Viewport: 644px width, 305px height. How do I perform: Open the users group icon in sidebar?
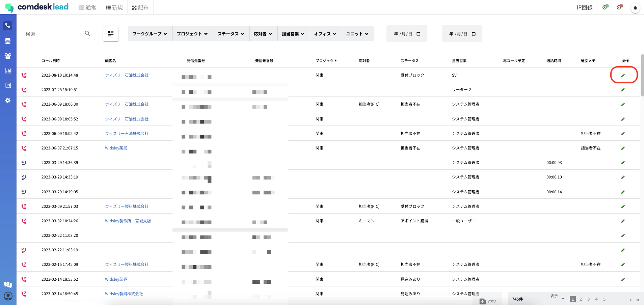8,56
